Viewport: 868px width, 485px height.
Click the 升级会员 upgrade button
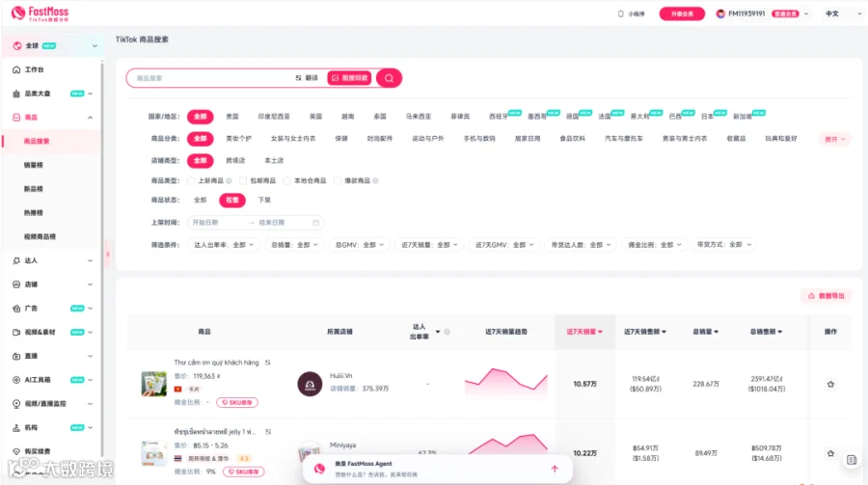(x=682, y=13)
